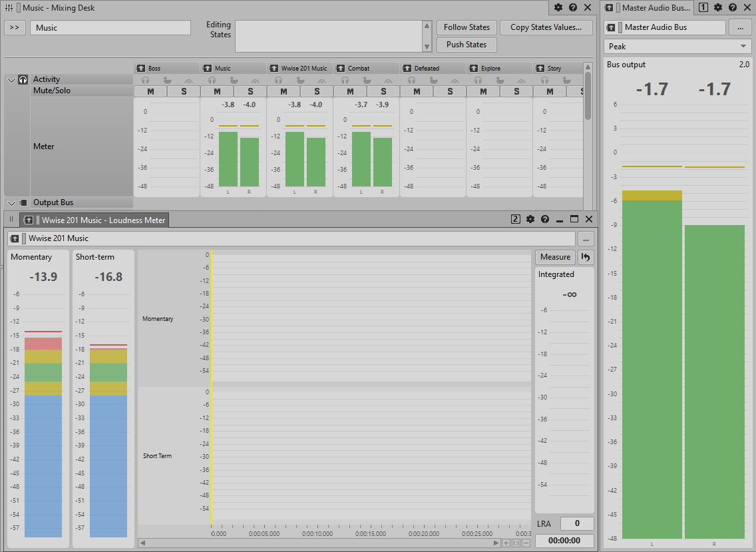
Task: Reset loudness timeline zoom to fit
Action: [x=516, y=543]
